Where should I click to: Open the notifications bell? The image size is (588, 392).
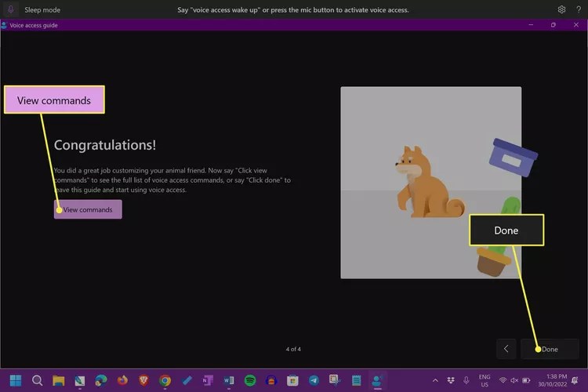pyautogui.click(x=575, y=380)
